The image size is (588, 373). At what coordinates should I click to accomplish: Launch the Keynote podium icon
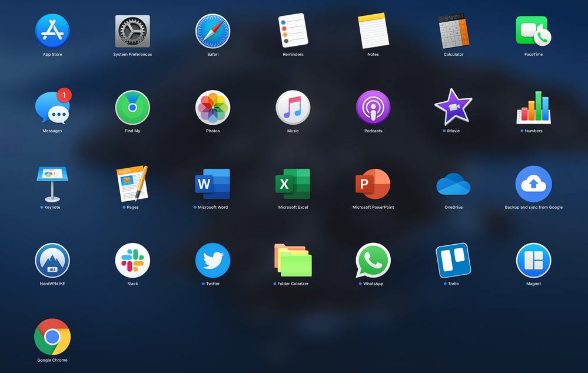tap(52, 184)
